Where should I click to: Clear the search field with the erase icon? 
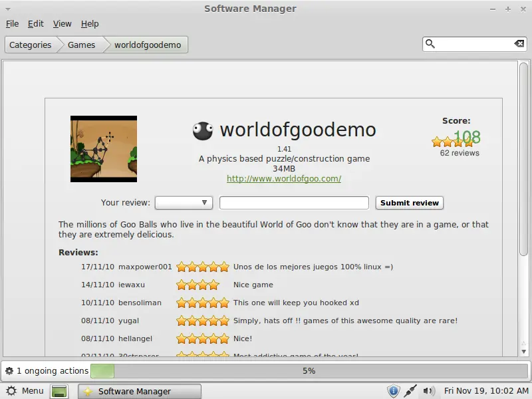pyautogui.click(x=519, y=44)
